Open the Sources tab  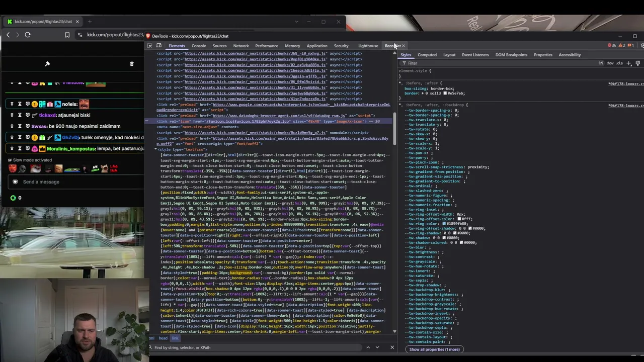click(x=219, y=46)
